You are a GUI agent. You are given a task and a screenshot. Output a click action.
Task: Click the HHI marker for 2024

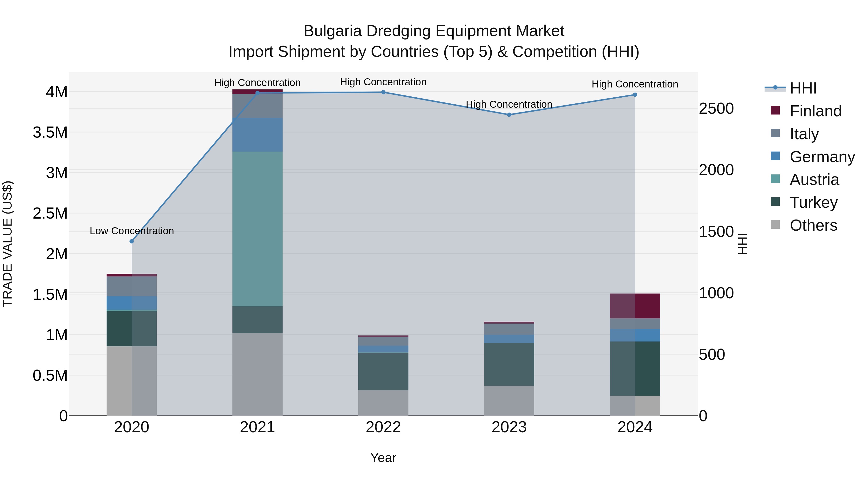tap(635, 95)
